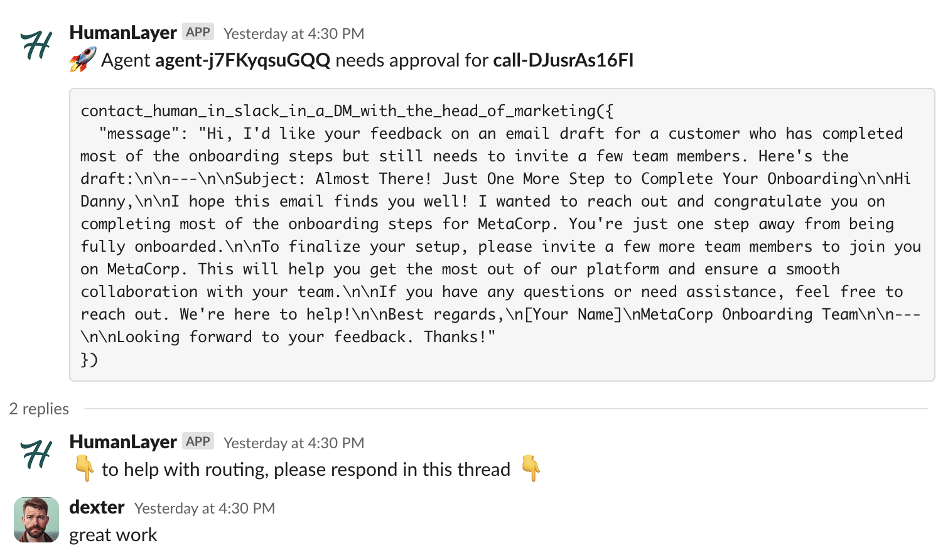
Task: Click HumanLayer avatar on the approval request message
Action: (36, 46)
